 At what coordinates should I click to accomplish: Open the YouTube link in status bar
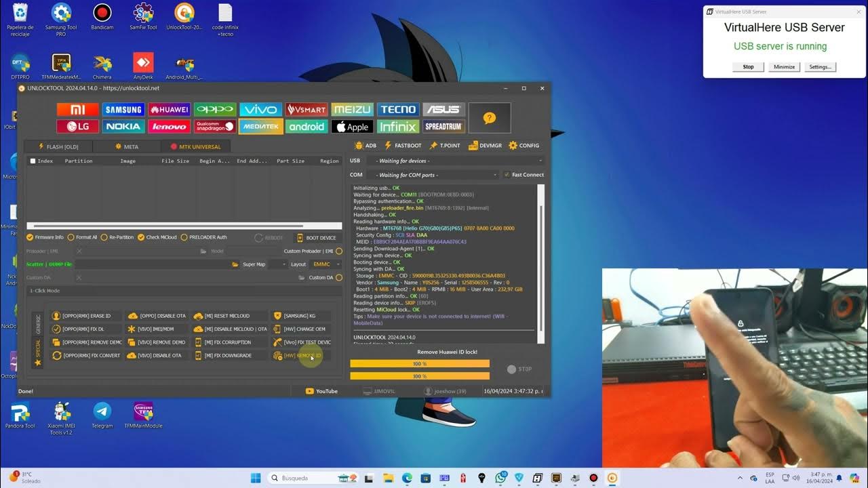(321, 391)
